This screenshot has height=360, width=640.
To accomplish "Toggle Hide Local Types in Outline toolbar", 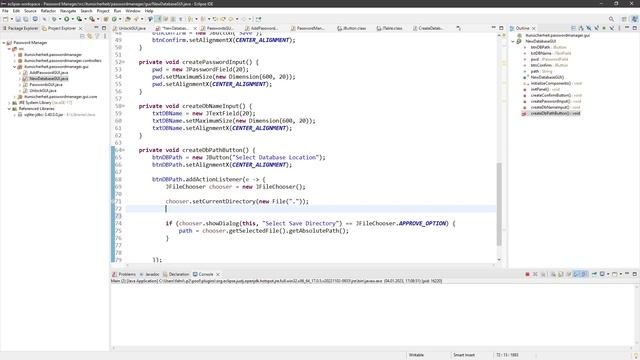I will pyautogui.click(x=612, y=28).
